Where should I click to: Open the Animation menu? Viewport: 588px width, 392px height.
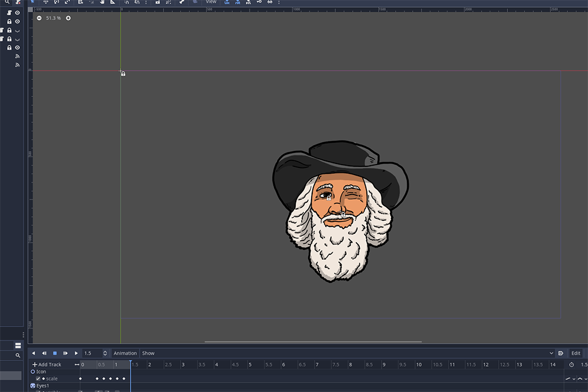125,353
